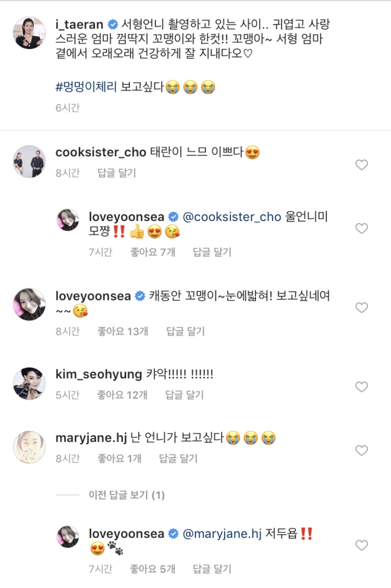This screenshot has height=588, width=391.
Task: Tap the heart next to loveyoonsea's reply
Action: (362, 228)
